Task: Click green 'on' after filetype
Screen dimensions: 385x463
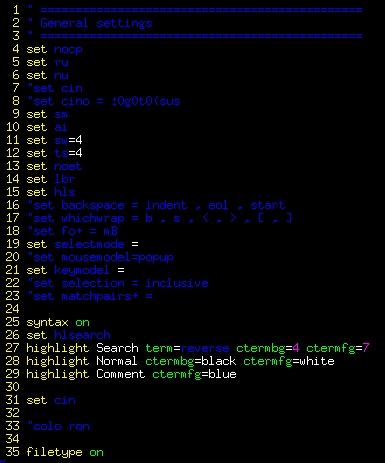Action: [x=96, y=453]
